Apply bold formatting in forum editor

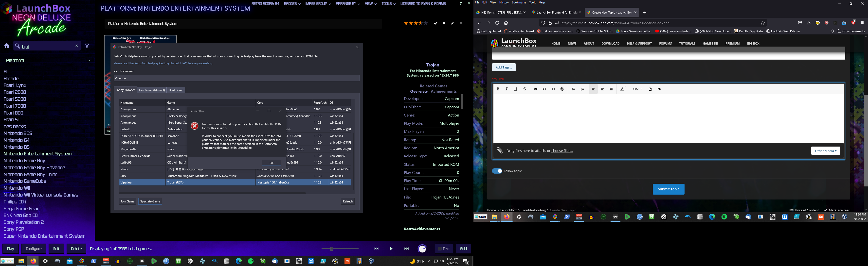[498, 89]
